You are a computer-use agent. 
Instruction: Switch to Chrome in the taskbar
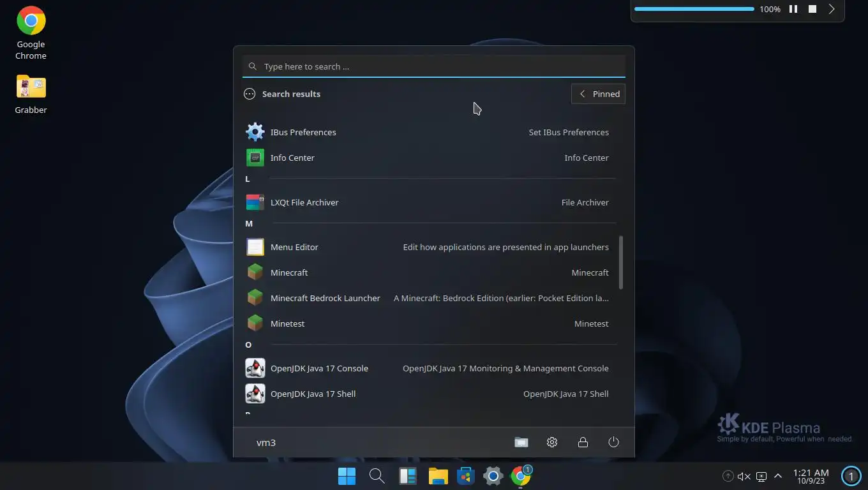click(521, 475)
